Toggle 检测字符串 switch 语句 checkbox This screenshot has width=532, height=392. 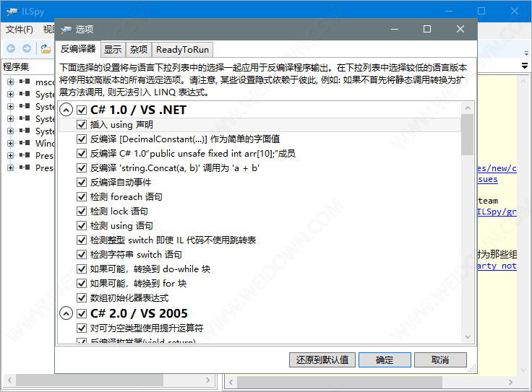coord(82,254)
